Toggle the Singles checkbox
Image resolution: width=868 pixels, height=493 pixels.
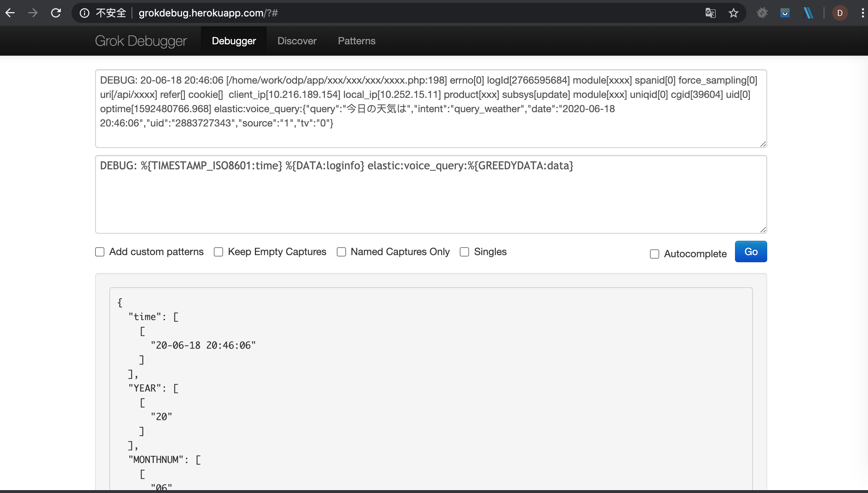pos(464,252)
